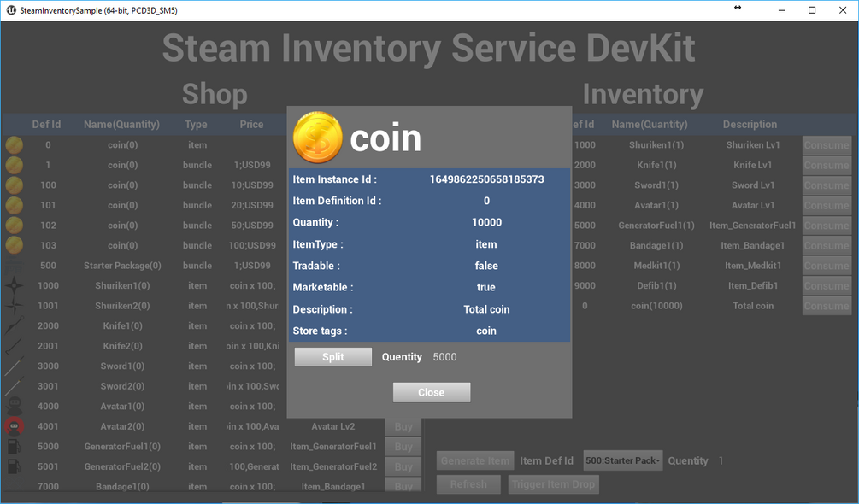The image size is (859, 504).
Task: Minimize the SteamInventorySample window
Action: click(782, 10)
